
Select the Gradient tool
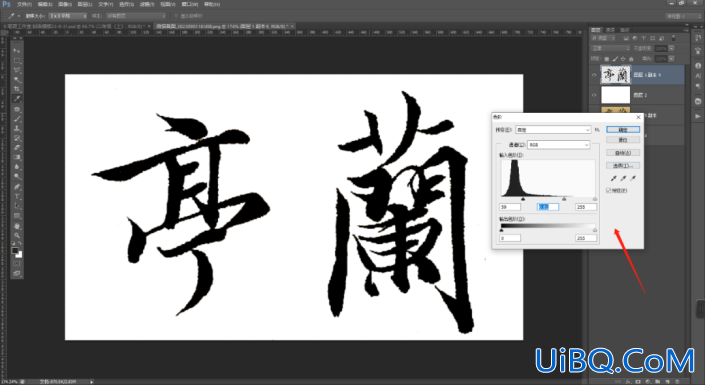17,157
